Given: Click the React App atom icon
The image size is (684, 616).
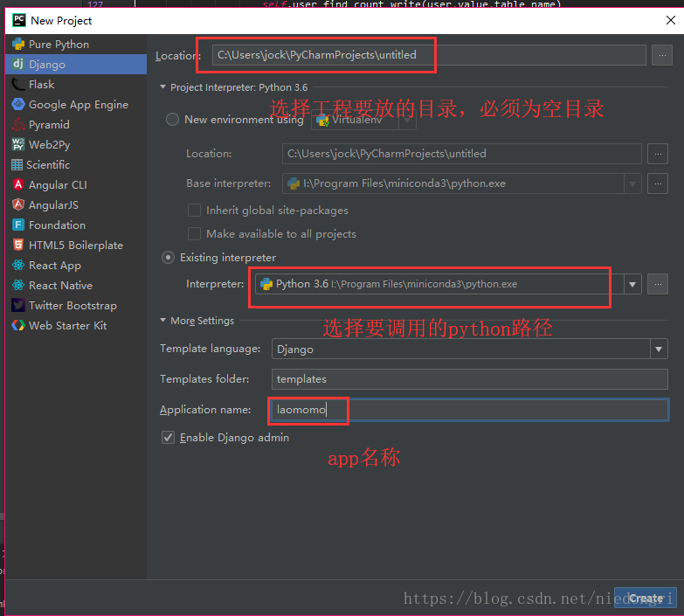Looking at the screenshot, I should pyautogui.click(x=17, y=265).
